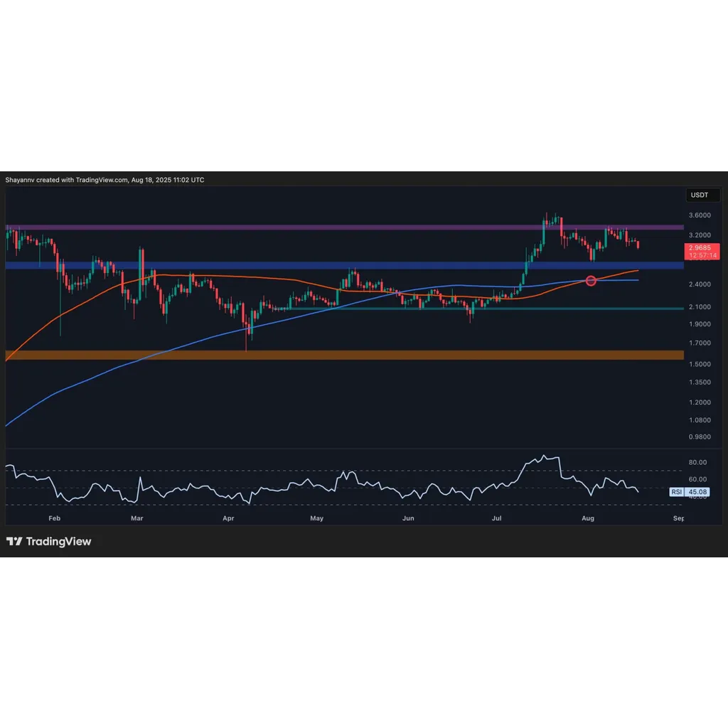
Task: Click the teal horizontal line at 2.1000
Action: pos(486,309)
